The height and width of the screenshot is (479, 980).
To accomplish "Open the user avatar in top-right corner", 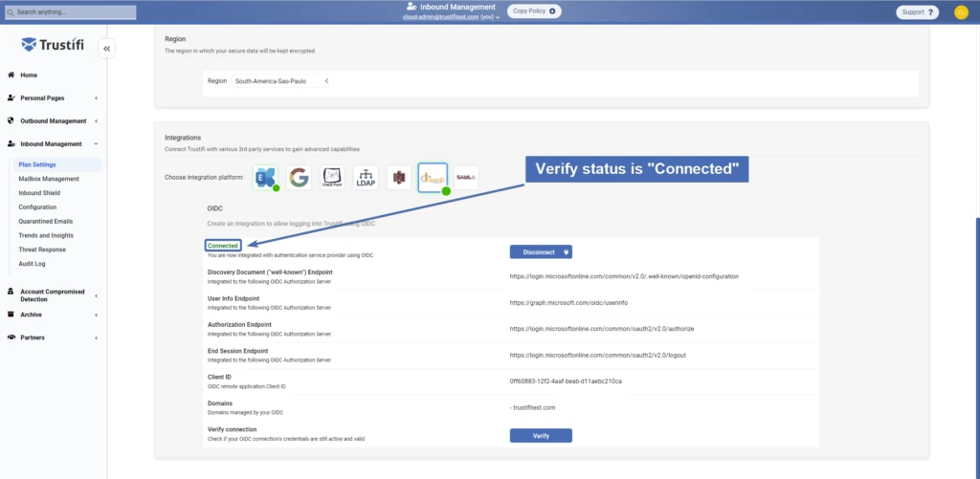I will tap(961, 12).
